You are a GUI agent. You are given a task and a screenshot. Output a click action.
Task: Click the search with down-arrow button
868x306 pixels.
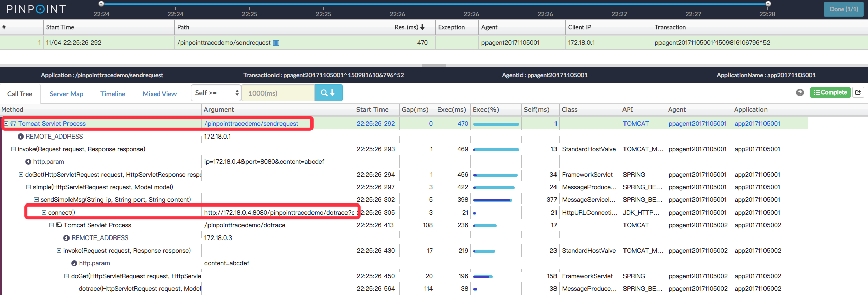pos(328,93)
